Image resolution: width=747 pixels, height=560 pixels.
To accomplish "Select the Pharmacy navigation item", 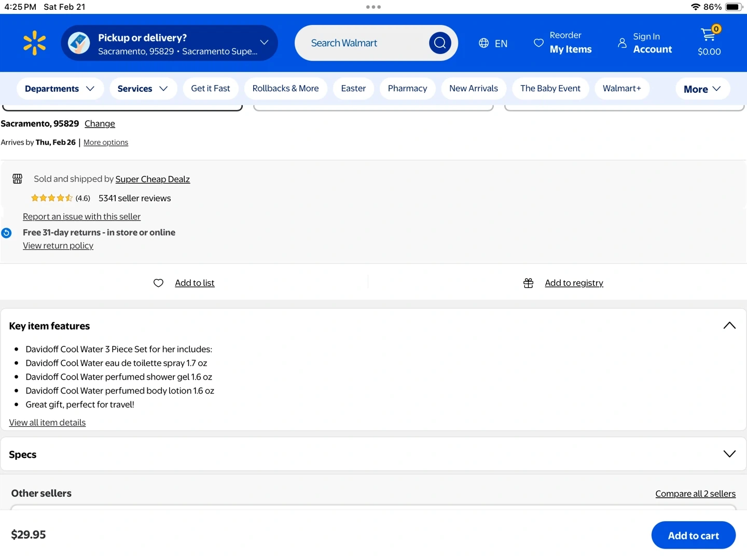I will click(407, 89).
